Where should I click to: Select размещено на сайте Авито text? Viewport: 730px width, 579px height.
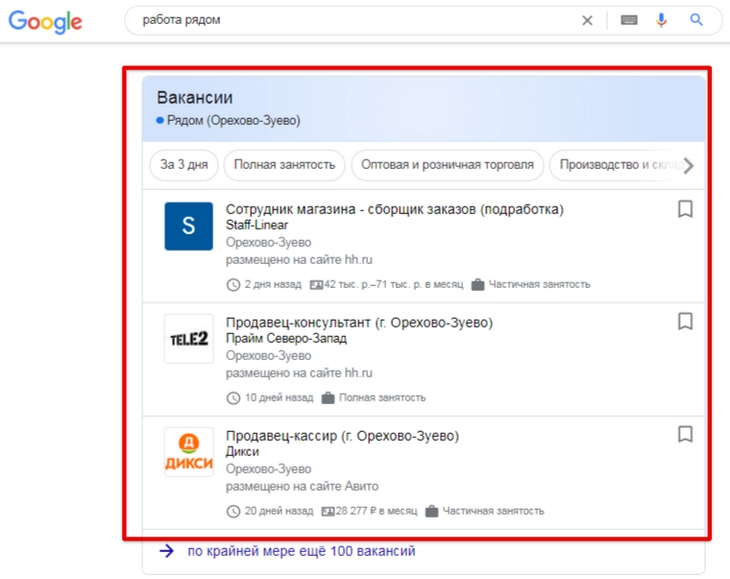(x=302, y=486)
